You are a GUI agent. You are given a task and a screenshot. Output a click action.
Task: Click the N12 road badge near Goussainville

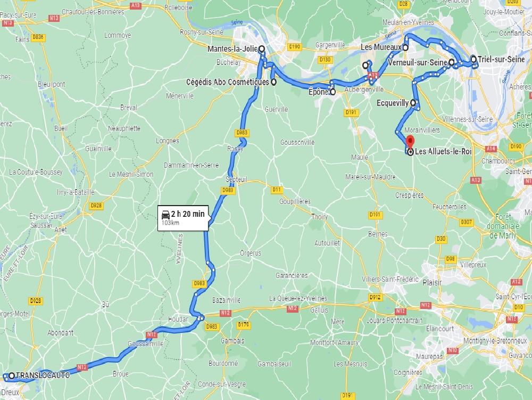tap(151, 334)
